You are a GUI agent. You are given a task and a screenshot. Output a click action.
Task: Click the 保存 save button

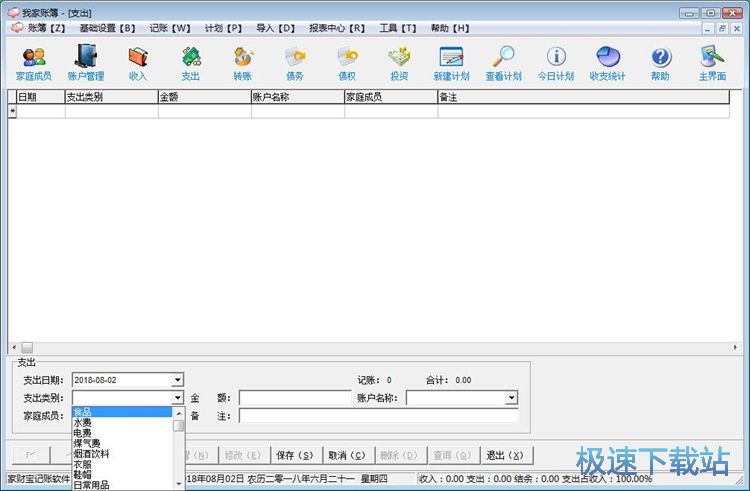click(293, 455)
